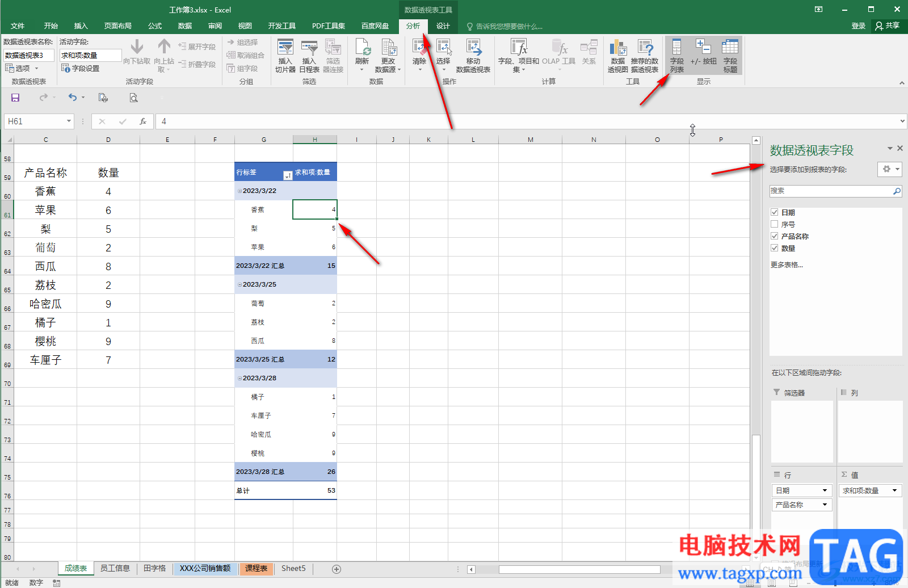The width and height of the screenshot is (908, 588).
Task: Click the Move PivotTable icon
Action: click(473, 56)
